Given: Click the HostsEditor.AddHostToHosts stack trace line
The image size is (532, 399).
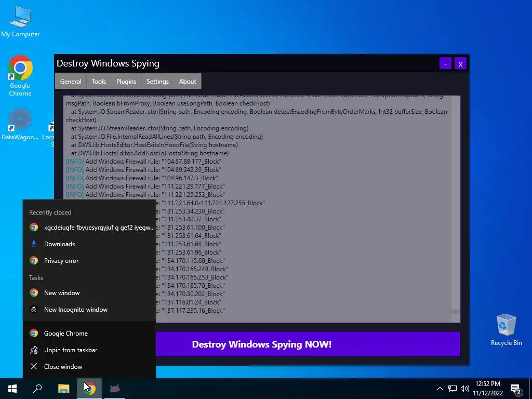Looking at the screenshot, I should (x=150, y=153).
